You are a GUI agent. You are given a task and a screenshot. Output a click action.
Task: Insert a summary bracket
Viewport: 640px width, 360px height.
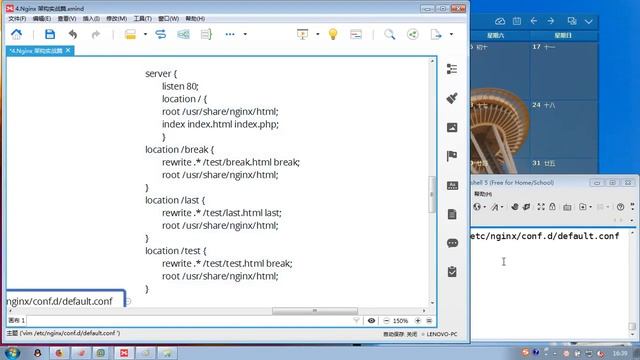coord(206,34)
